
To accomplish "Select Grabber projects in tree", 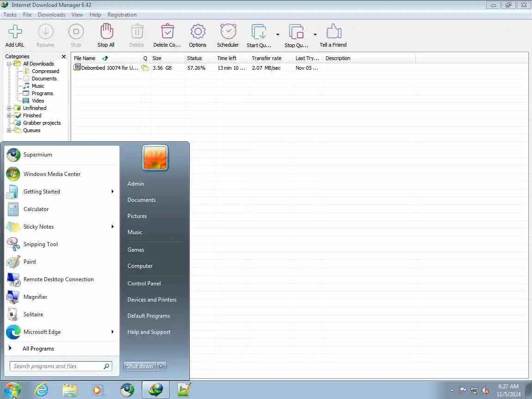I will (x=42, y=123).
